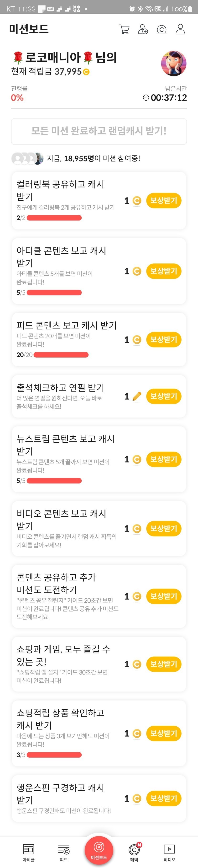
Task: Open the my profile icon
Action: [181, 29]
